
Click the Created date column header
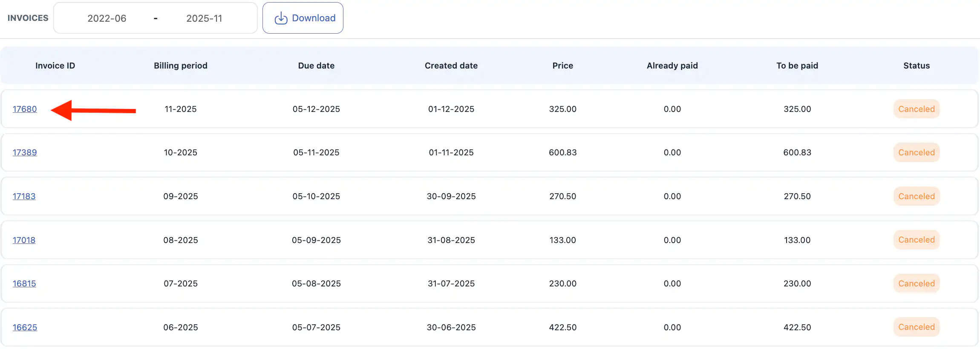[451, 66]
